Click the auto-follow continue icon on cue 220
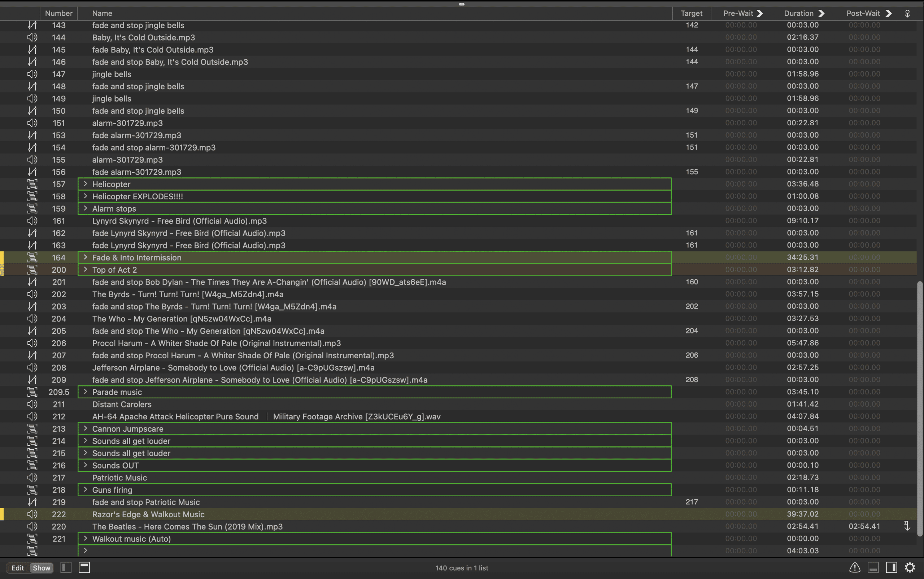Viewport: 924px width, 579px height. [x=907, y=526]
